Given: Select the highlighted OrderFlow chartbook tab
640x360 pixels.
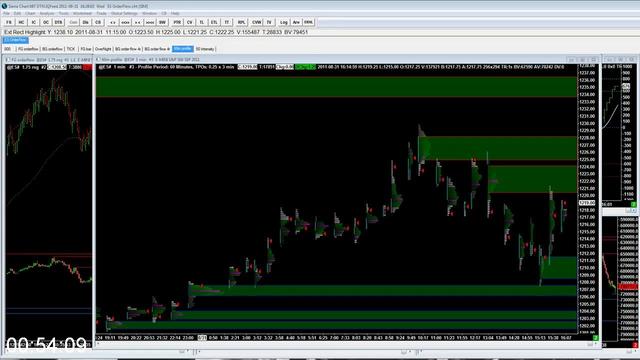Looking at the screenshot, I should pos(16,40).
